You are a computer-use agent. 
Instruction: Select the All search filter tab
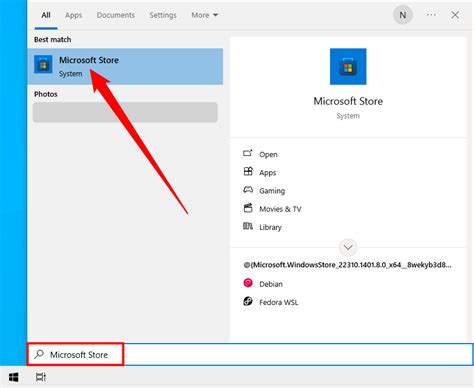point(46,15)
